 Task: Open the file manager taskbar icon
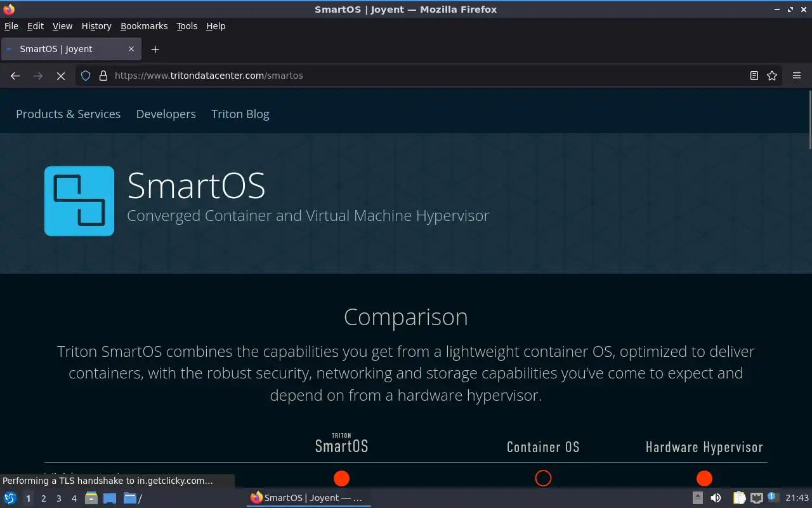[91, 498]
